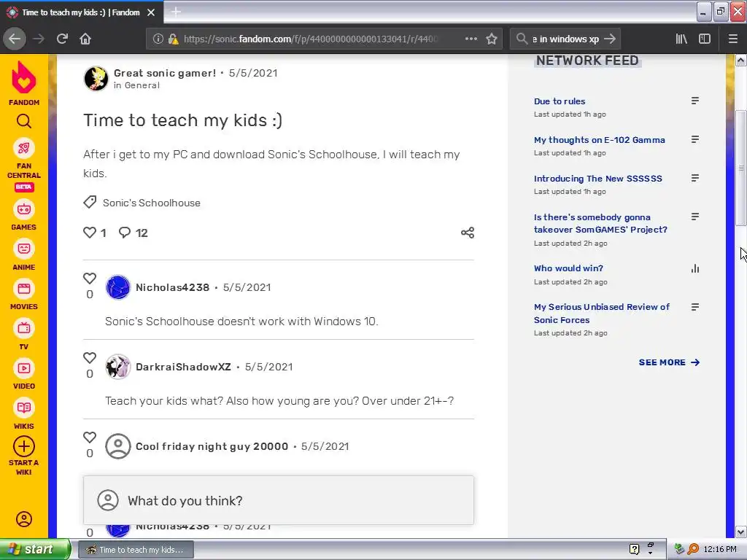Click the page scrollbar down arrow

coord(740,532)
